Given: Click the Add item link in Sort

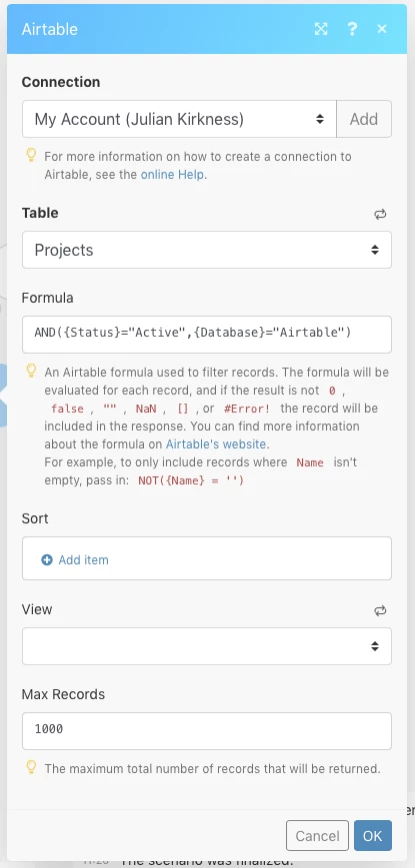Looking at the screenshot, I should click(84, 560).
